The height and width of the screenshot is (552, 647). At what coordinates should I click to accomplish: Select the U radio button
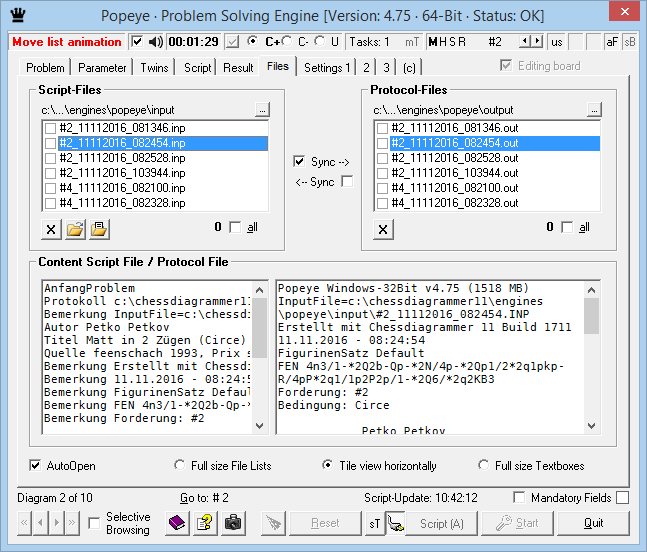pyautogui.click(x=319, y=41)
